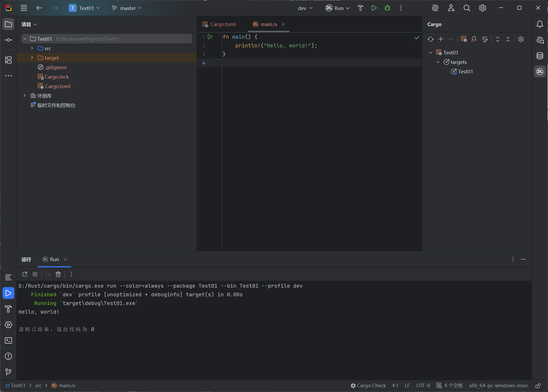Open Terminal tool window in left sidebar
The width and height of the screenshot is (548, 392).
8,340
